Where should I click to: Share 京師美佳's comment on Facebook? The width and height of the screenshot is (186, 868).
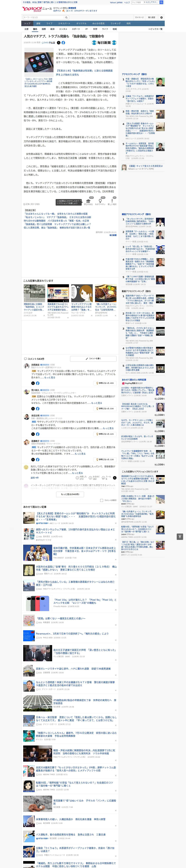click(x=38, y=383)
